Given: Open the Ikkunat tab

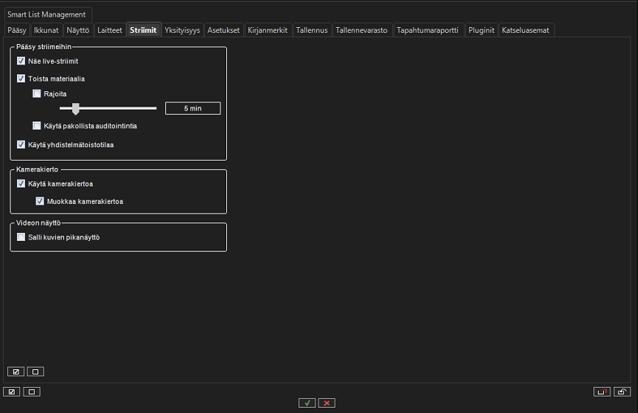Looking at the screenshot, I should click(x=46, y=30).
